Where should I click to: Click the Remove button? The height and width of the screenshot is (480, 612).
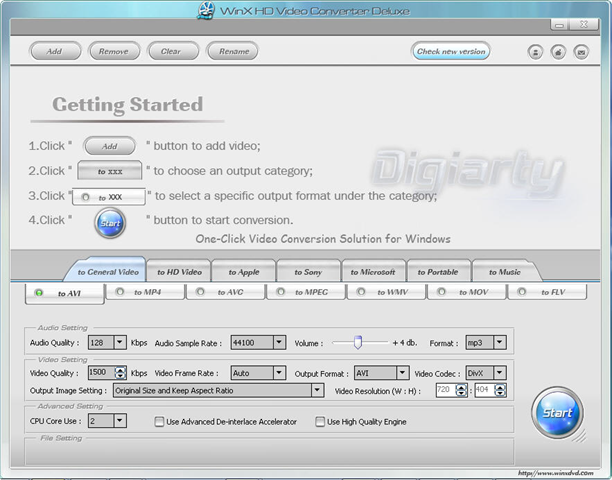(x=114, y=51)
